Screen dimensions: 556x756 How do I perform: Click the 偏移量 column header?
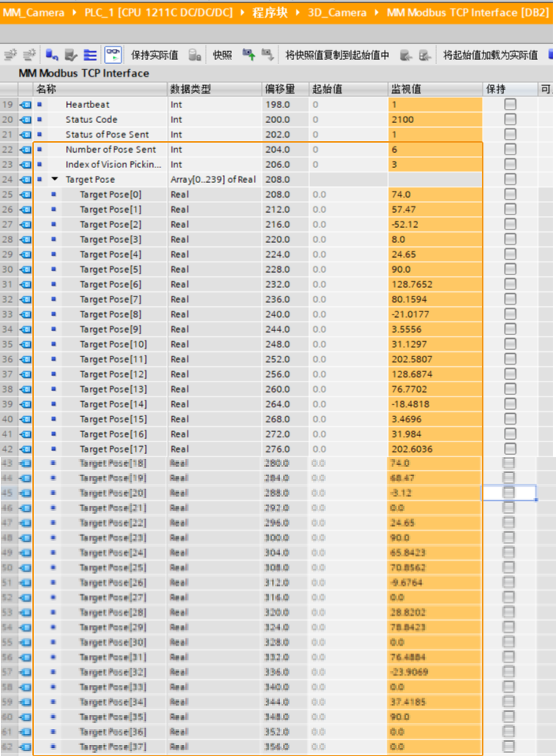pos(285,89)
